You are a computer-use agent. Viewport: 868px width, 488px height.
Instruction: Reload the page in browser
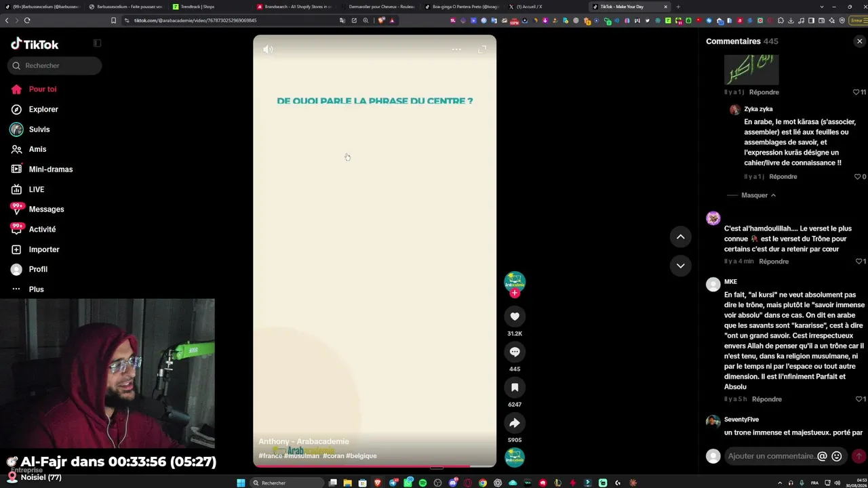[x=27, y=20]
